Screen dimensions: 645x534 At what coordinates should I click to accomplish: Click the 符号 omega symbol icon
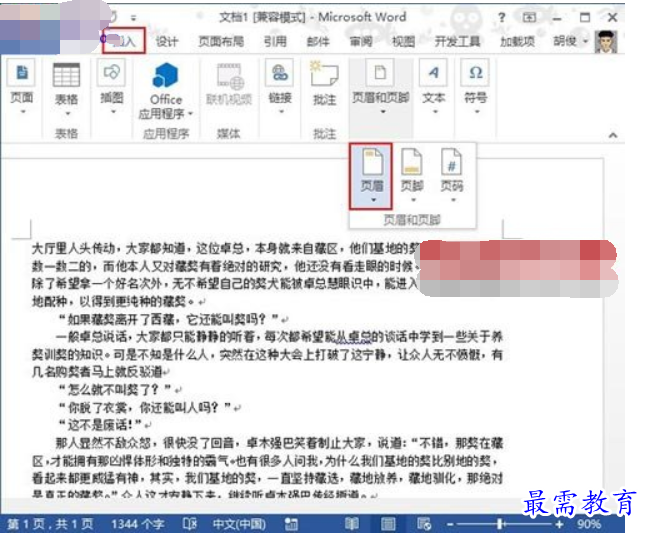tap(476, 72)
